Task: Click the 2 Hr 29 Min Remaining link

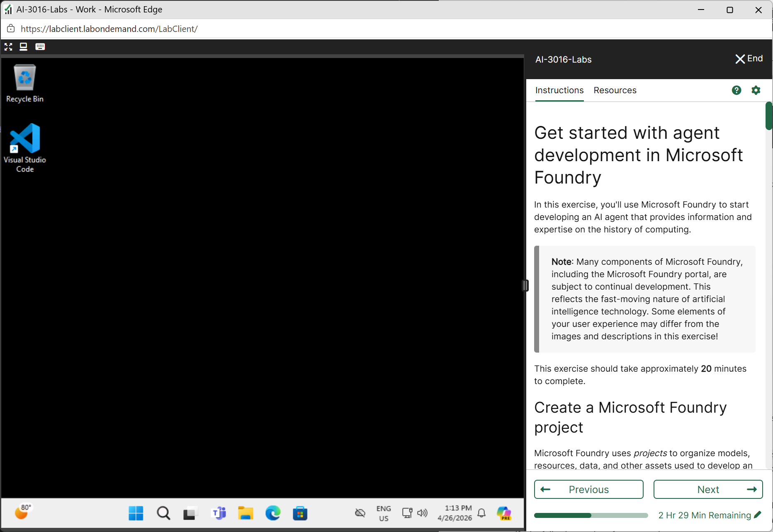Action: [705, 515]
